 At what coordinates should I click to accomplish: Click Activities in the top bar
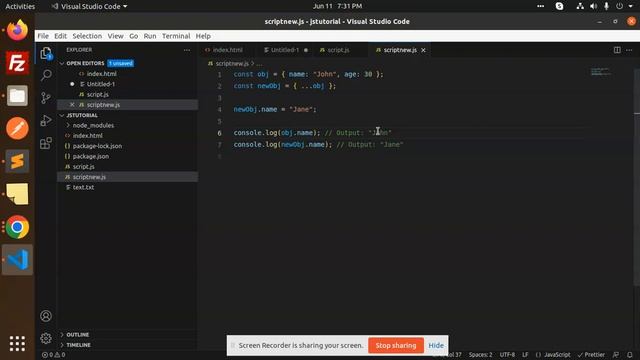pyautogui.click(x=20, y=6)
